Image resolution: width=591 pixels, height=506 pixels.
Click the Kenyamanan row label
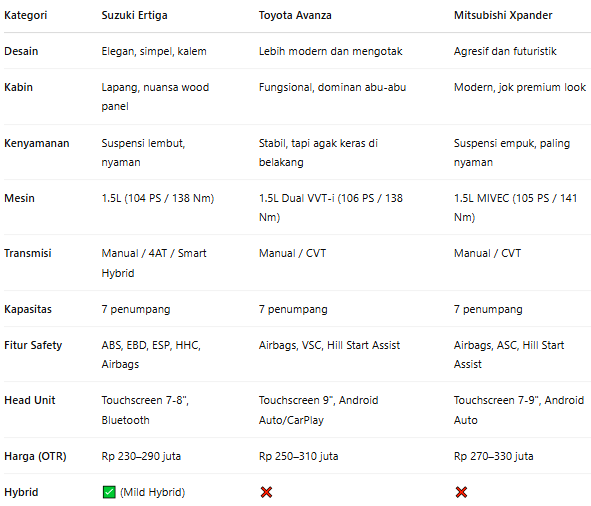pyautogui.click(x=37, y=143)
